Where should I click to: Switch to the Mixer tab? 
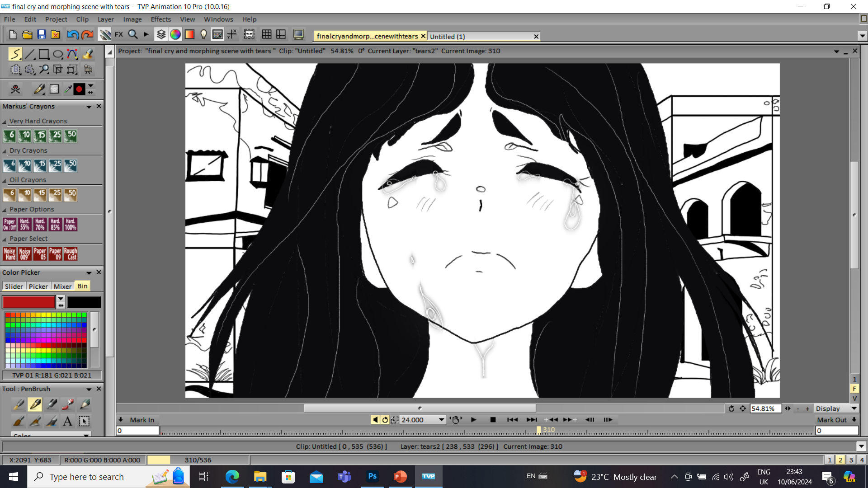pos(62,286)
